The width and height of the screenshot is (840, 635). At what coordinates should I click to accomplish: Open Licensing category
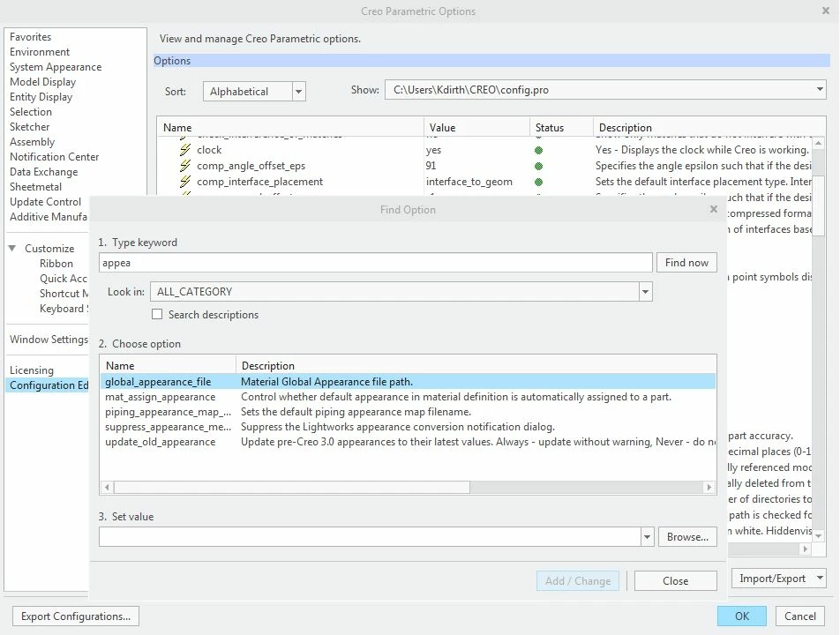click(x=32, y=370)
